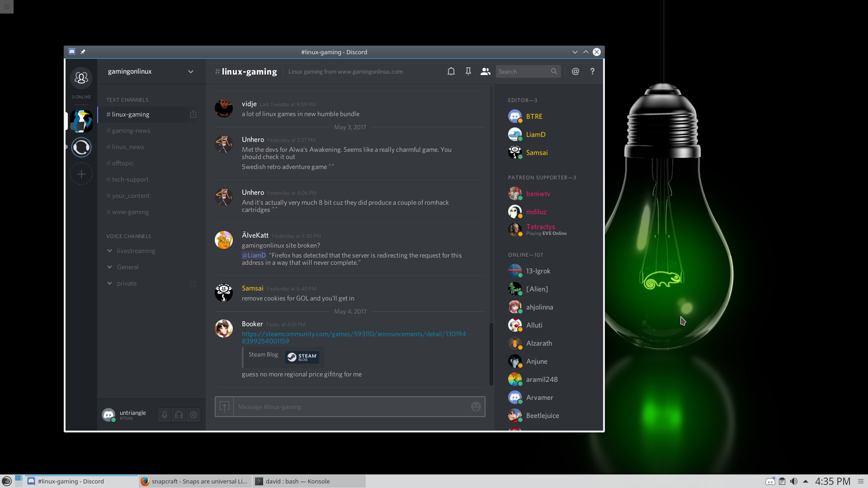Collapse the livestreaming voice channel

[110, 251]
